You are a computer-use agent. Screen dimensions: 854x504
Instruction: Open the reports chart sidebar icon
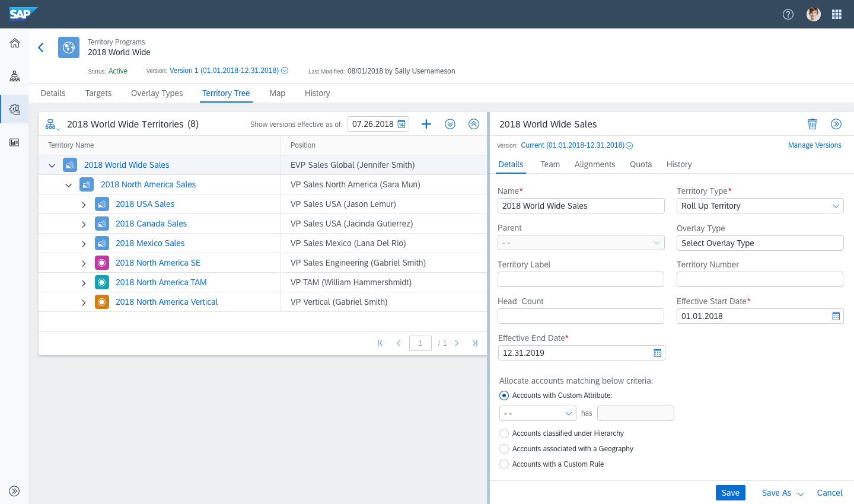click(15, 142)
